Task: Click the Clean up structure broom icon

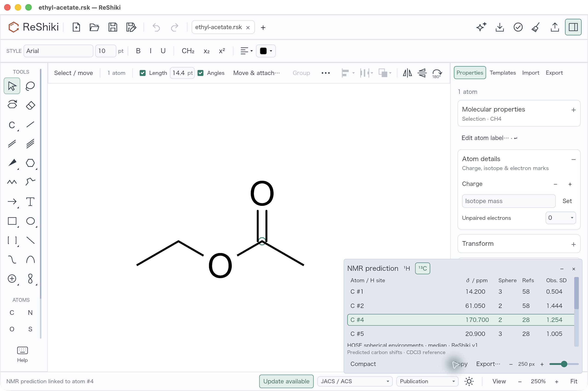Action: [536, 27]
